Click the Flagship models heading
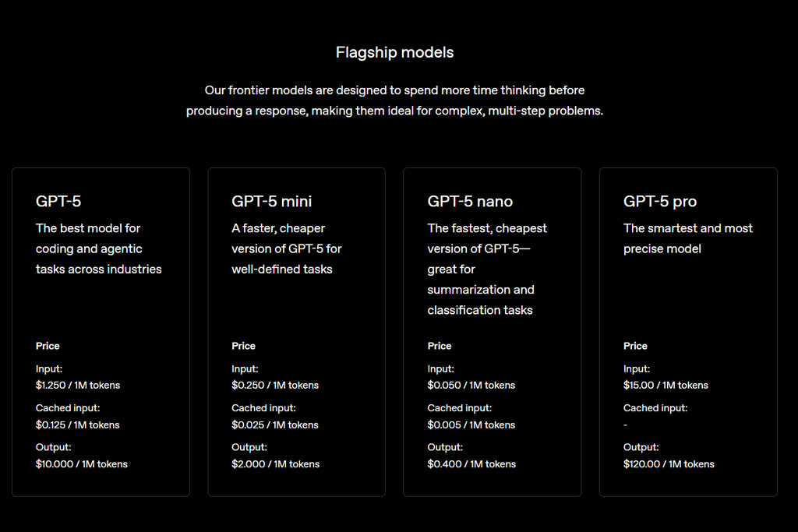The width and height of the screenshot is (798, 532). pos(394,52)
